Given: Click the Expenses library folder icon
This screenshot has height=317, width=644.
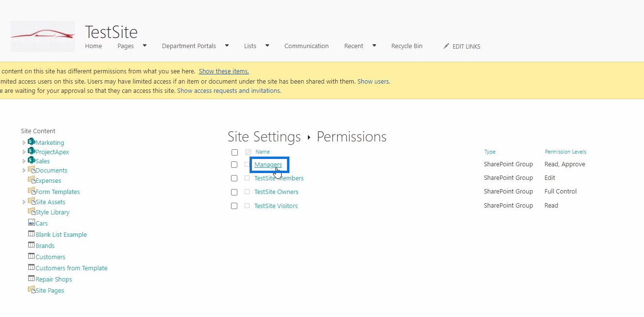Looking at the screenshot, I should pos(32,180).
